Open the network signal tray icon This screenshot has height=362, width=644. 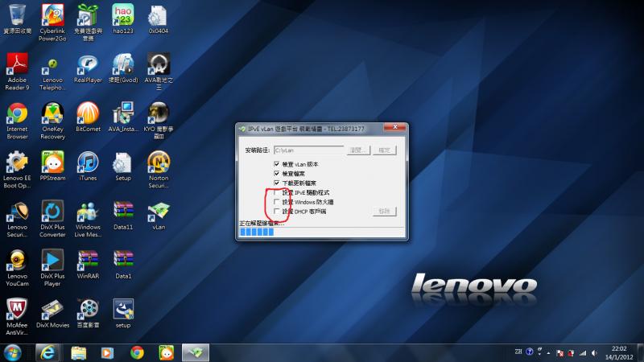[583, 353]
